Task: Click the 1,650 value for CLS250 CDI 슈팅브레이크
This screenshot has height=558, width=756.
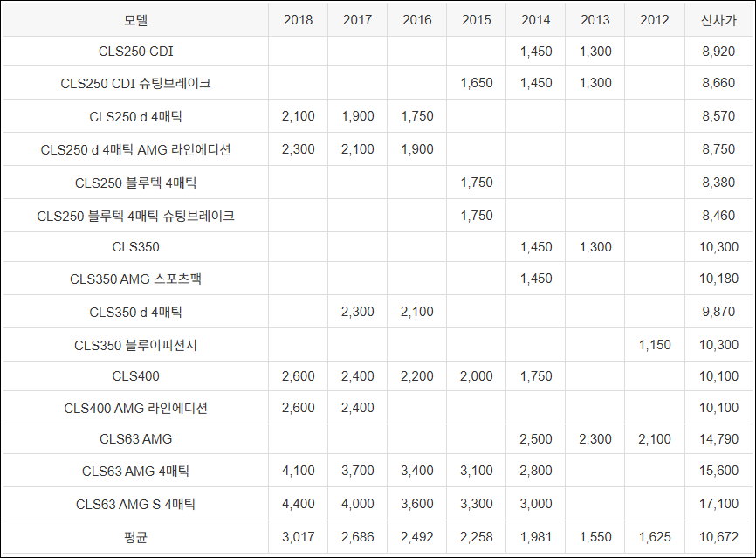Action: 477,83
